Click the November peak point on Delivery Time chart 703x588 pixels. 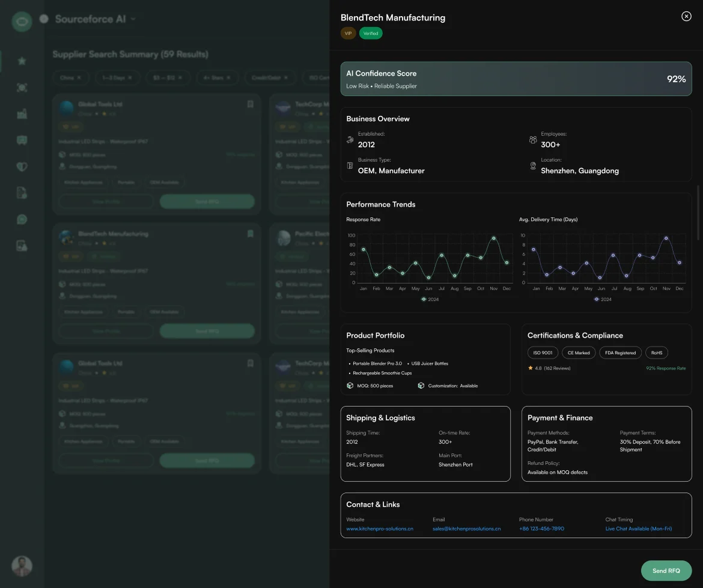coord(666,238)
